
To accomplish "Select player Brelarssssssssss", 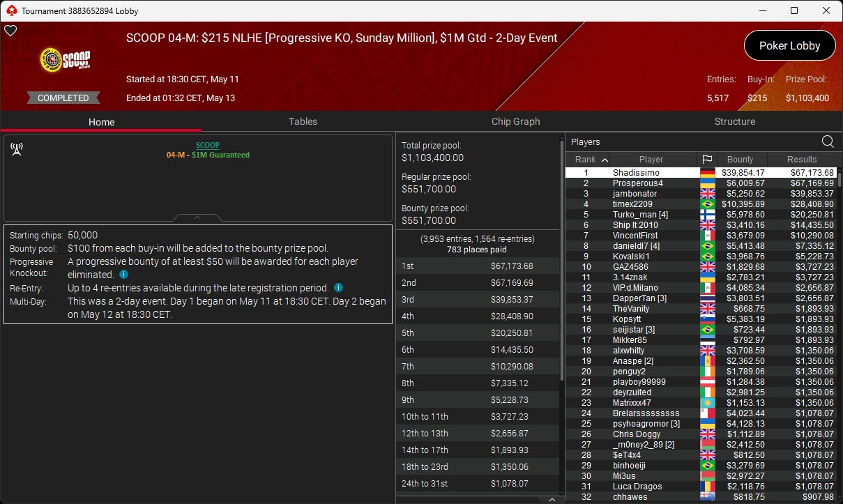I will 646,413.
